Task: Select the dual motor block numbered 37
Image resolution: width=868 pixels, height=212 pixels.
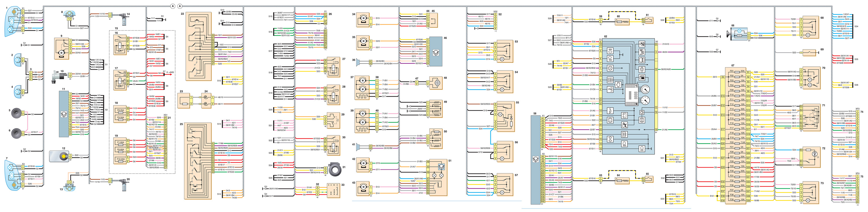Action: click(362, 88)
